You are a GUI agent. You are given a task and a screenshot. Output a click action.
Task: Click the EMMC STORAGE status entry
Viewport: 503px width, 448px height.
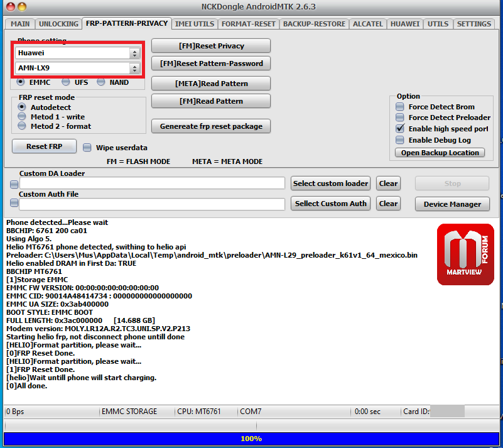tap(129, 412)
